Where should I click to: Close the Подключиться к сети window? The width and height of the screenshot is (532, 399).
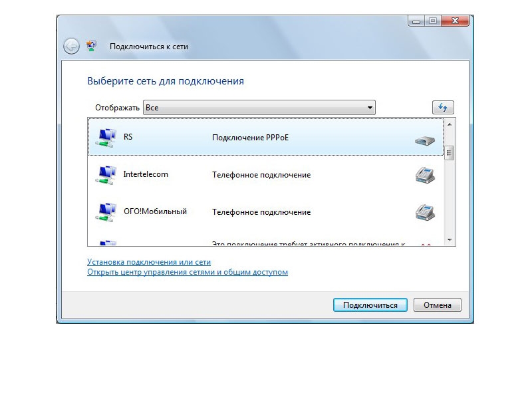(x=455, y=21)
